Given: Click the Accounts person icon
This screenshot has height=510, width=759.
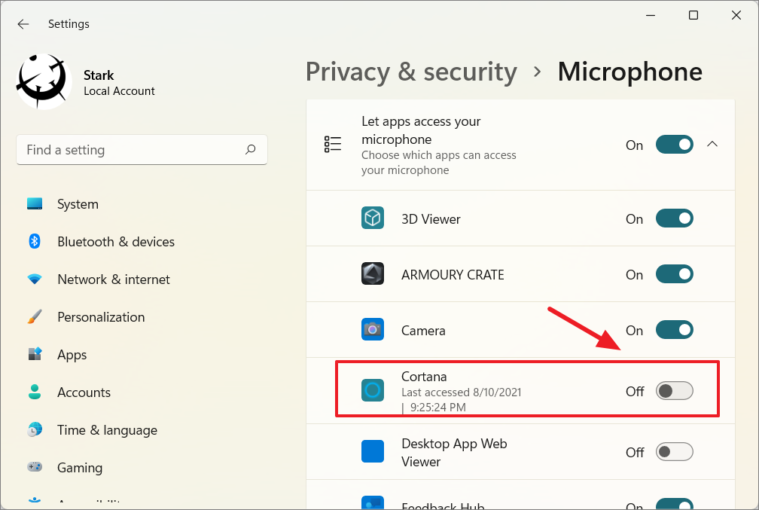Looking at the screenshot, I should [x=34, y=392].
